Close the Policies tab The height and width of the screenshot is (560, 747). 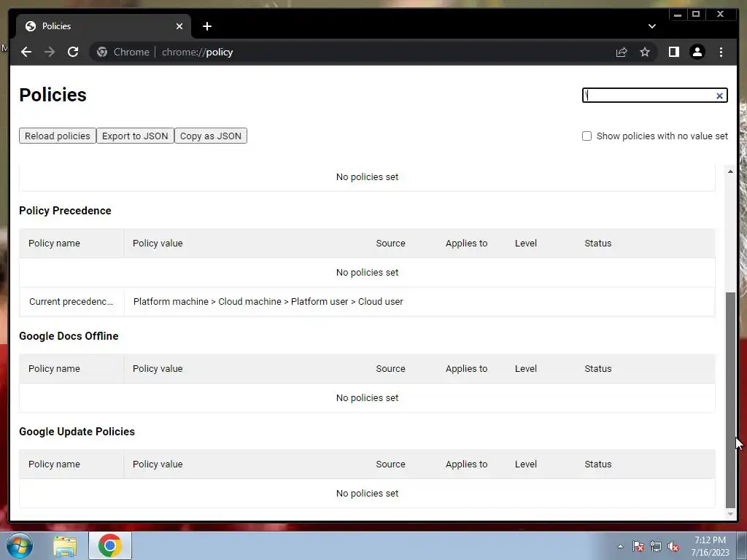pyautogui.click(x=179, y=26)
